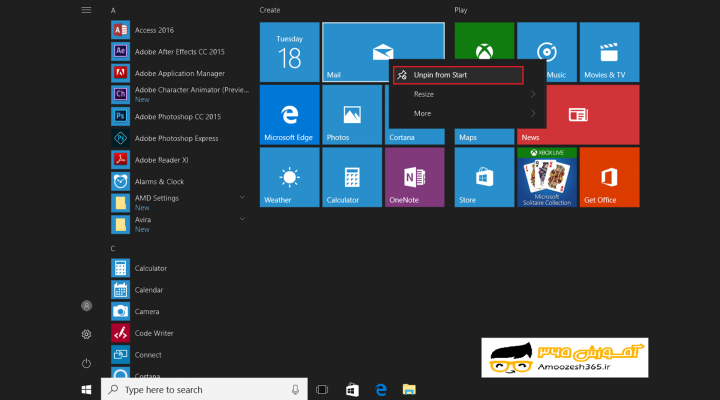Open Edge from the taskbar
The height and width of the screenshot is (400, 720).
(381, 389)
